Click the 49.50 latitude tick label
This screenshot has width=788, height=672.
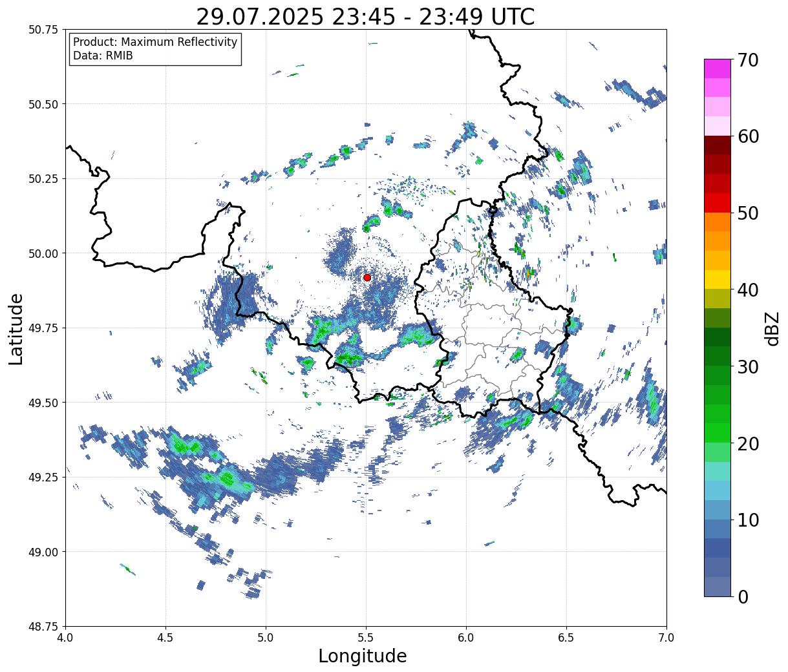(43, 403)
